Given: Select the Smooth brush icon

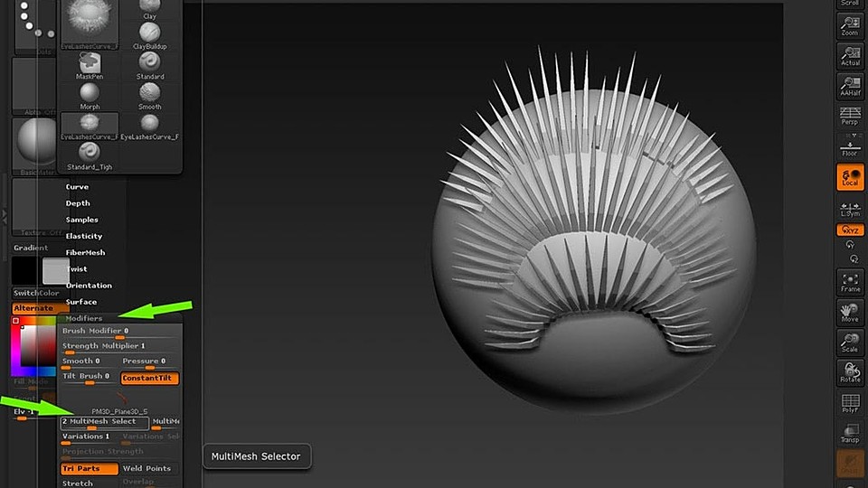Looking at the screenshot, I should (149, 97).
